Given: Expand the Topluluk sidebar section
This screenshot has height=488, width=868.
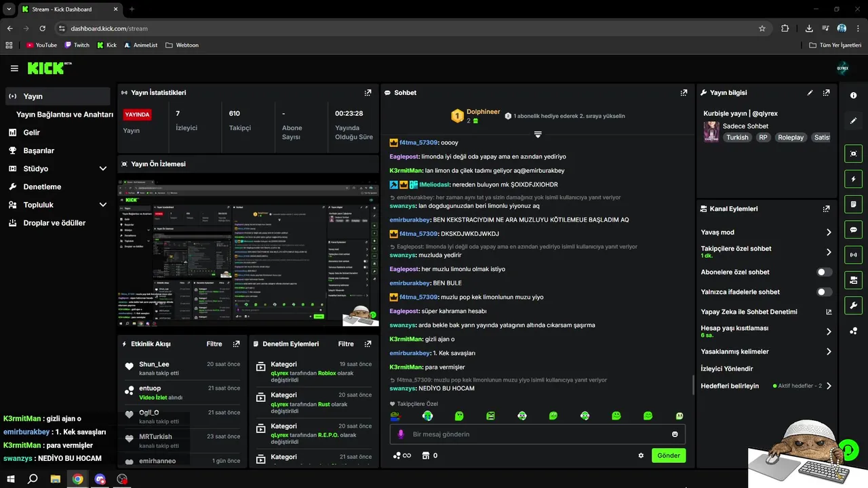Looking at the screenshot, I should [x=103, y=205].
